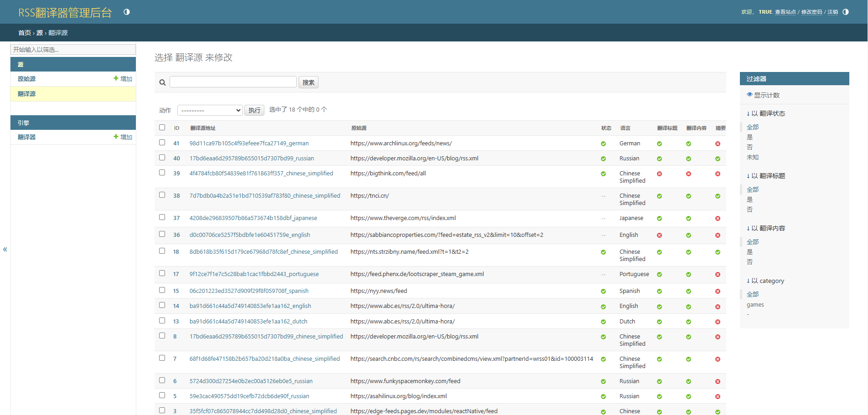This screenshot has width=868, height=415.
Task: Click the search magnifier icon
Action: click(x=162, y=82)
